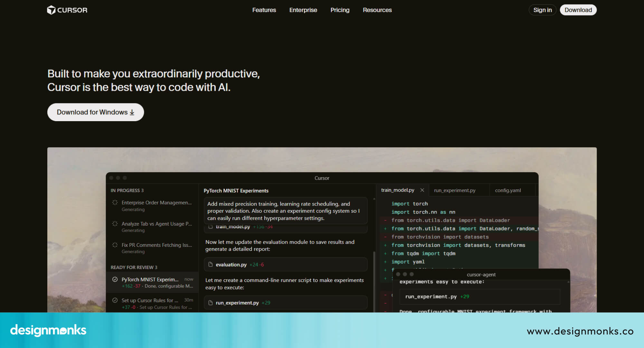Go to the Pricing page
The height and width of the screenshot is (348, 644).
pos(340,10)
